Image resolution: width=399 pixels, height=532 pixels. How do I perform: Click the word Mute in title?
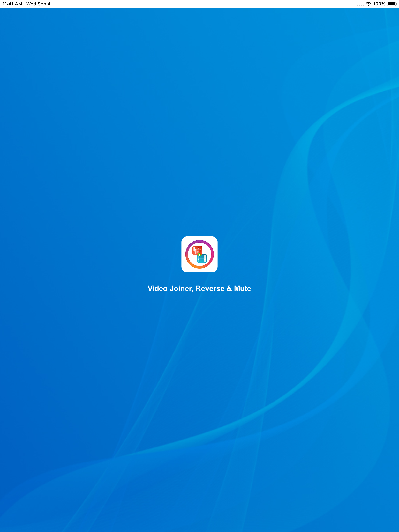click(x=242, y=288)
